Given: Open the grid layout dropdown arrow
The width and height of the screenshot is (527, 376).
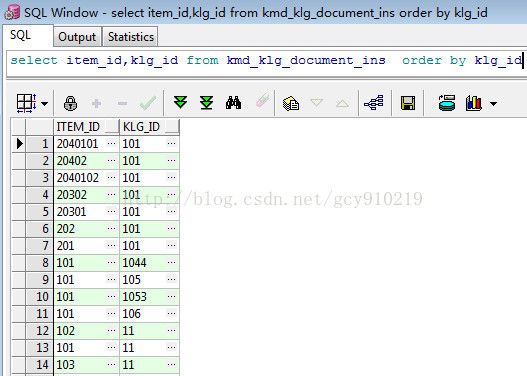Looking at the screenshot, I should click(44, 103).
